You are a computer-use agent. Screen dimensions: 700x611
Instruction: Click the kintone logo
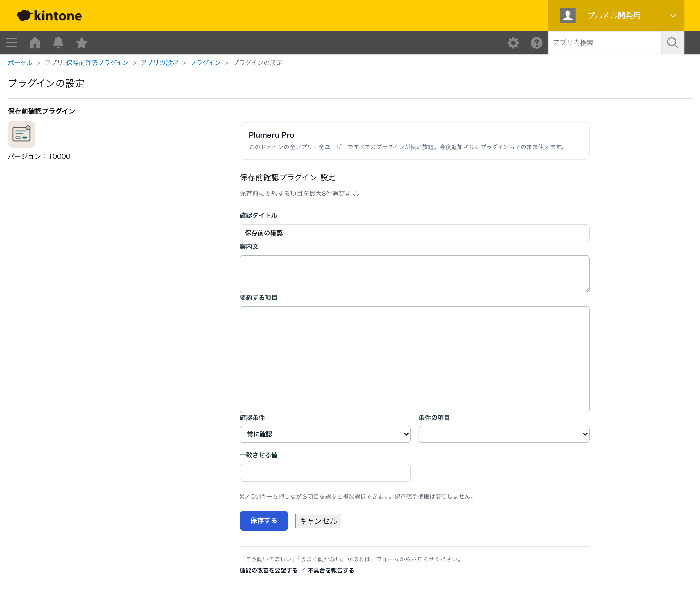49,16
